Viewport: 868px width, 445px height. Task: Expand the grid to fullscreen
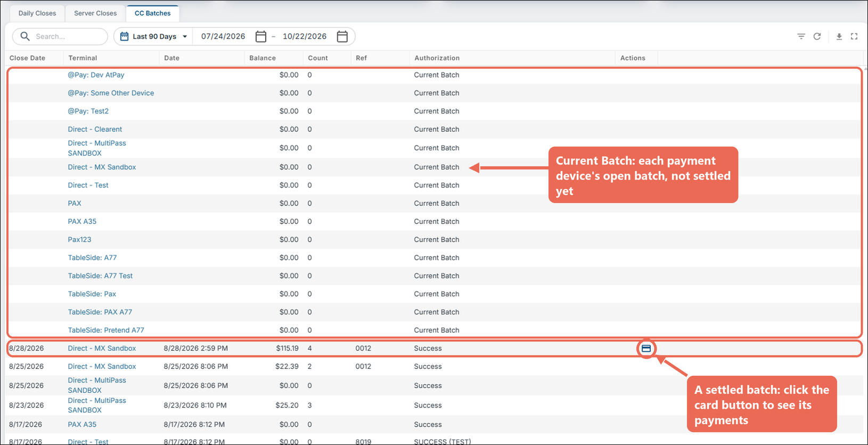click(854, 36)
